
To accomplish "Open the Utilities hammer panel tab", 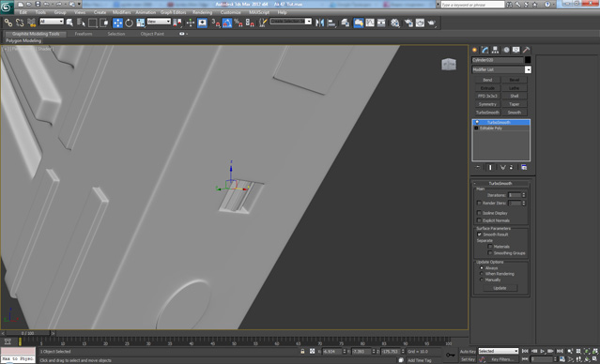I will click(x=527, y=50).
